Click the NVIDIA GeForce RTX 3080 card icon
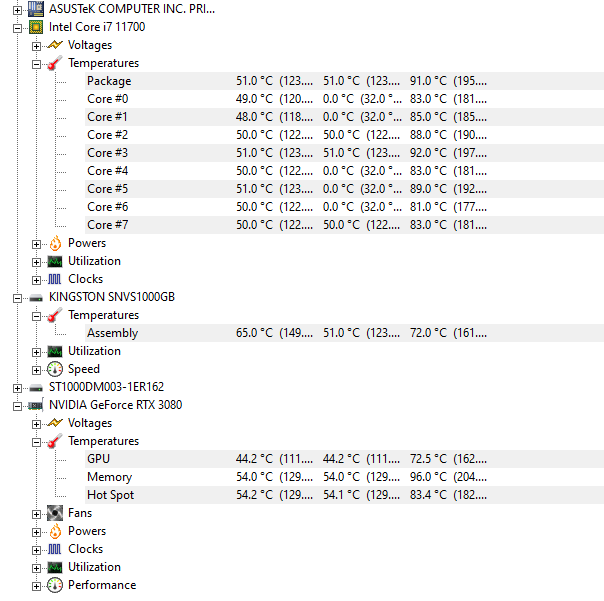 36,405
